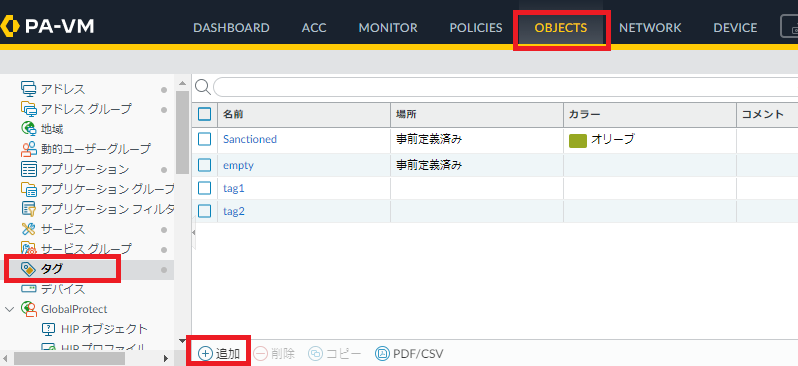
Task: Click the sidebar vertical scrollbar thumb
Action: (x=182, y=132)
